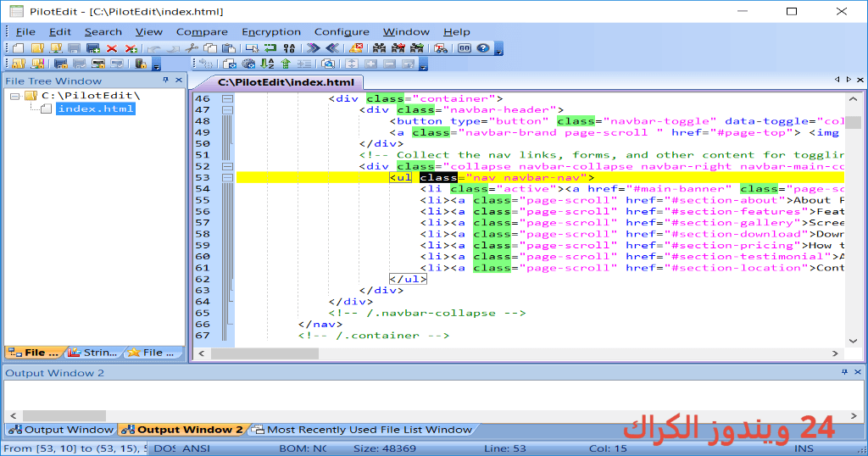Viewport: 868px width, 456px height.
Task: Click the scissors Cut icon
Action: tap(192, 48)
